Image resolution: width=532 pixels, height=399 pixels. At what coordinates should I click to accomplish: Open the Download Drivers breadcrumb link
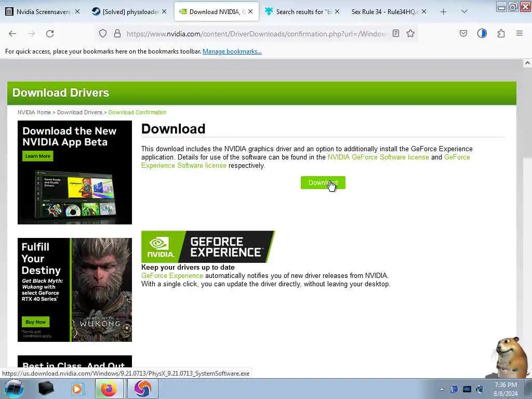pos(79,112)
